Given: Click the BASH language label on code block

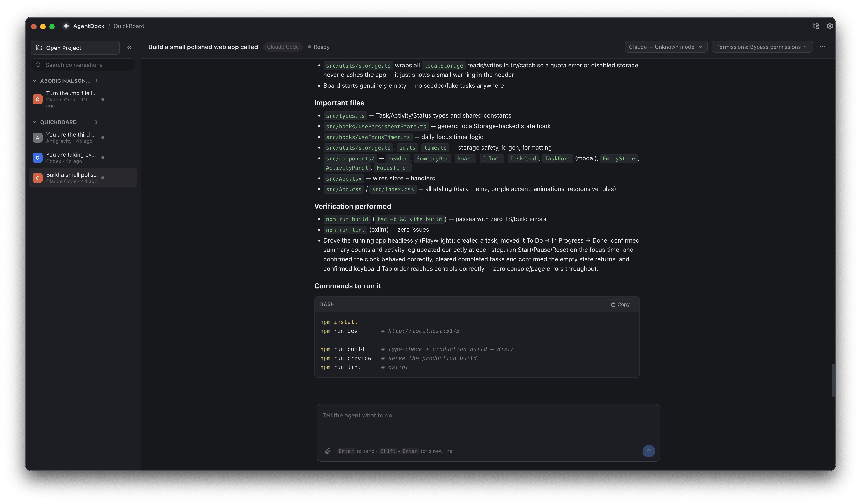Looking at the screenshot, I should [x=327, y=304].
